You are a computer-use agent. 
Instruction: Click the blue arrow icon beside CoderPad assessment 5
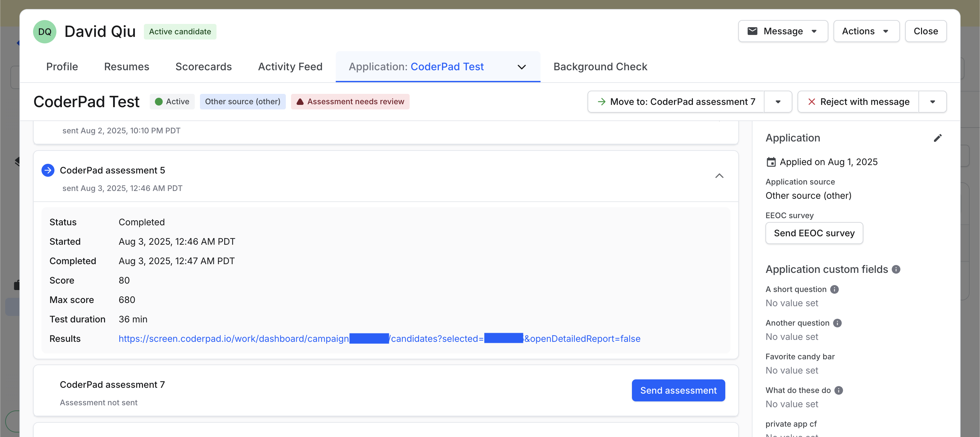coord(48,170)
